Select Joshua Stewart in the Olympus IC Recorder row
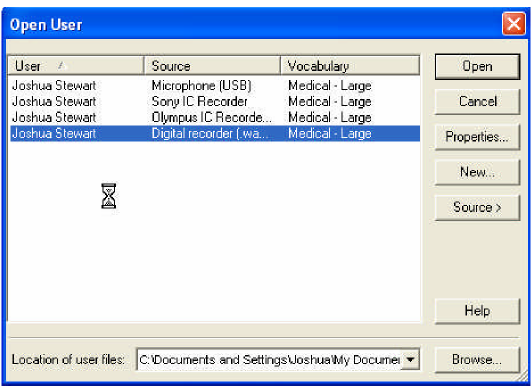532x388 pixels. point(54,117)
